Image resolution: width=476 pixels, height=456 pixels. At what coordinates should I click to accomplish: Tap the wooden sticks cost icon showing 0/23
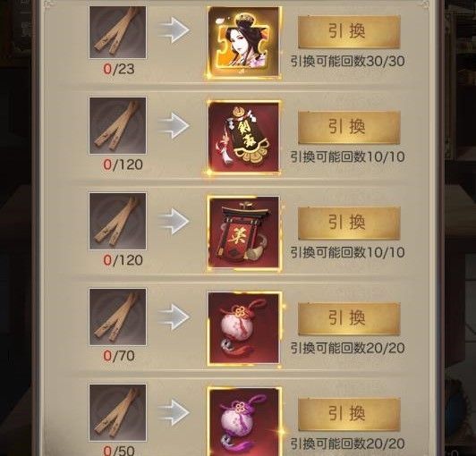(117, 32)
